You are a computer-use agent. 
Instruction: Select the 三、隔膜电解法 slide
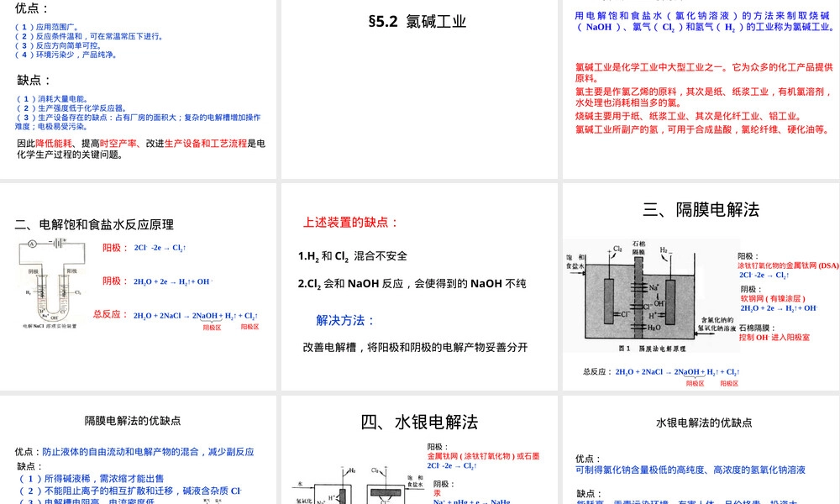pos(701,286)
